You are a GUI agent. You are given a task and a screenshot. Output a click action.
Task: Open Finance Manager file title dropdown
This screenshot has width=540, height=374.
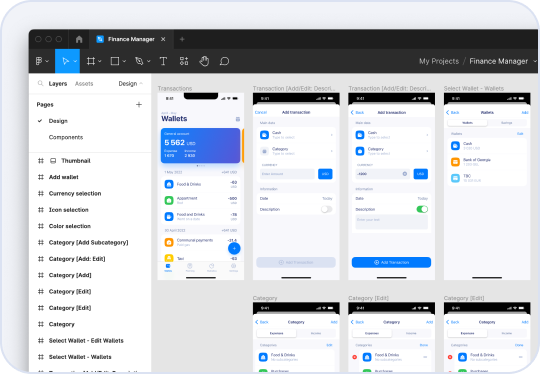point(535,61)
